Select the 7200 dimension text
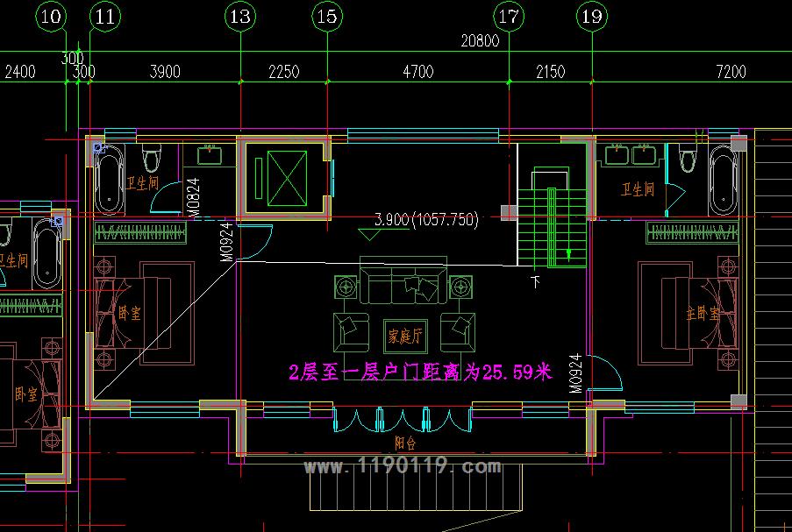 731,72
